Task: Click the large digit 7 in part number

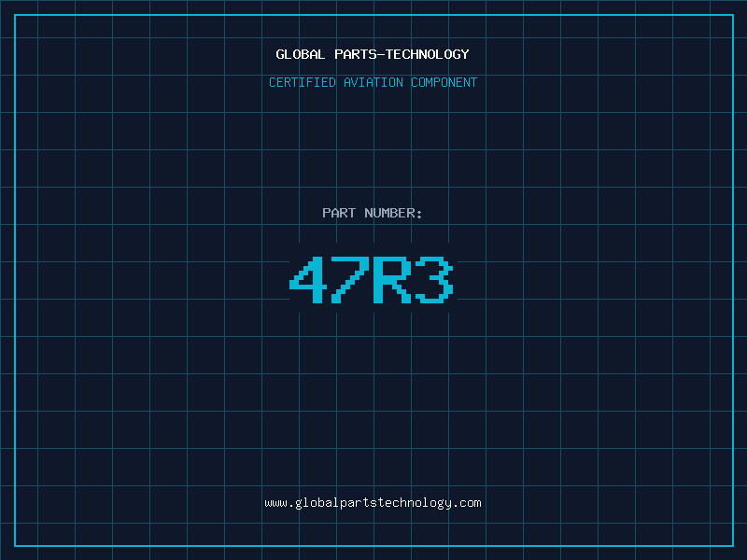Action: coord(350,279)
